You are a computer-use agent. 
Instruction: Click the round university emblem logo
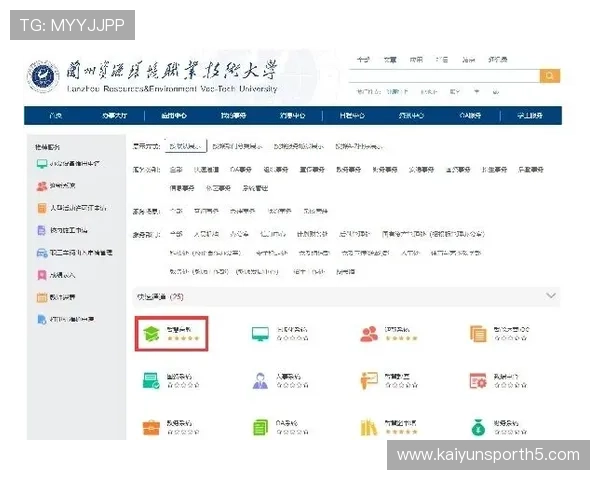43,76
